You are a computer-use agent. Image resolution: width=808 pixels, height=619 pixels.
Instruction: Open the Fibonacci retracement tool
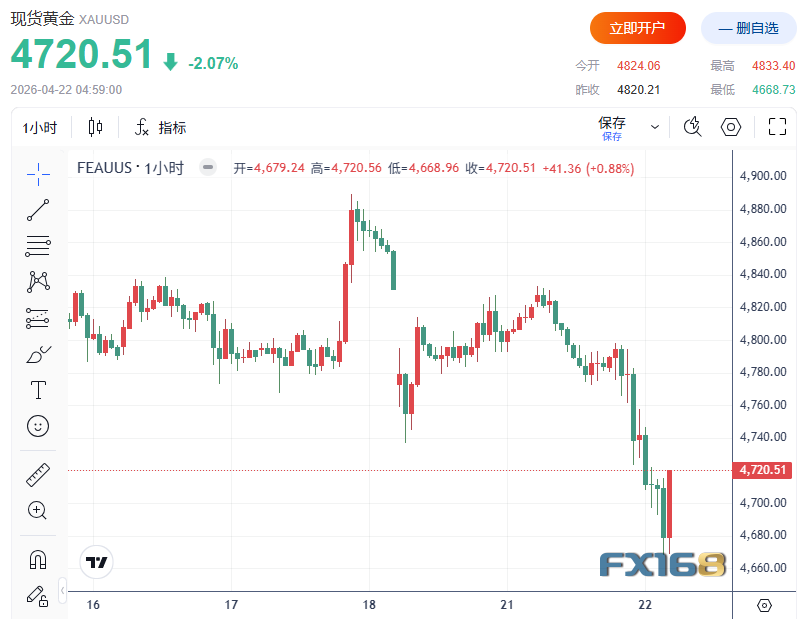[x=38, y=245]
